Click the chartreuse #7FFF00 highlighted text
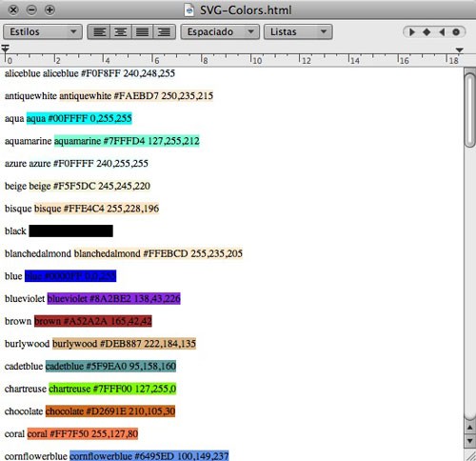This screenshot has height=461, width=476. [112, 389]
